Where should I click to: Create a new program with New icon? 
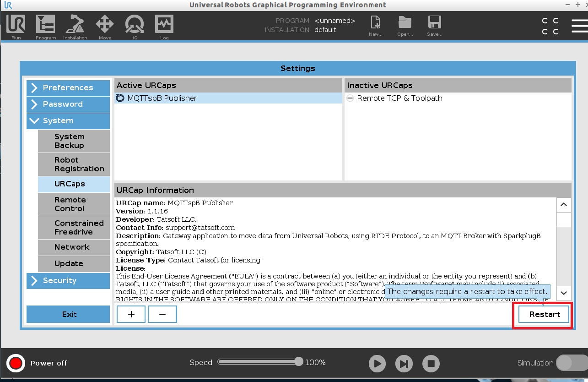[x=375, y=26]
